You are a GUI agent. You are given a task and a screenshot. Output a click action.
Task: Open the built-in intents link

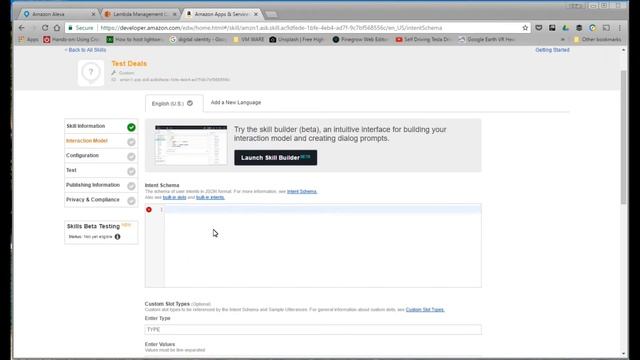(210, 197)
